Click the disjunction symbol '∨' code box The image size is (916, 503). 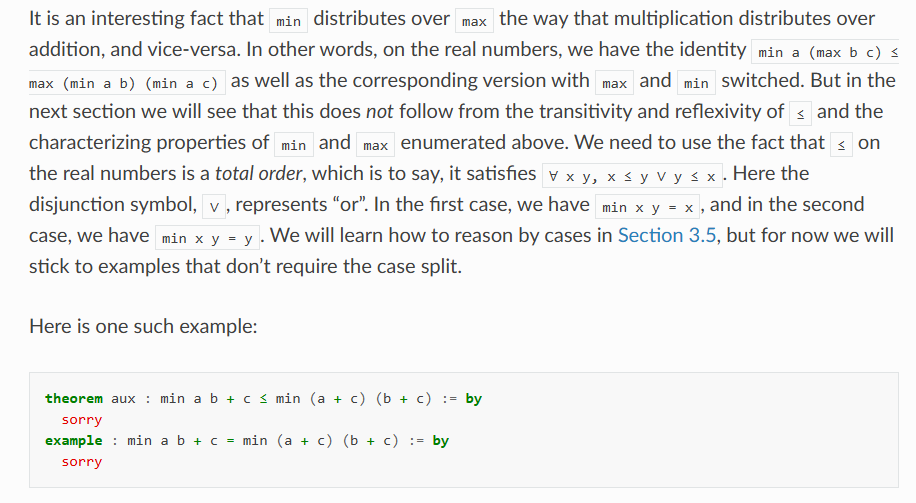[214, 207]
